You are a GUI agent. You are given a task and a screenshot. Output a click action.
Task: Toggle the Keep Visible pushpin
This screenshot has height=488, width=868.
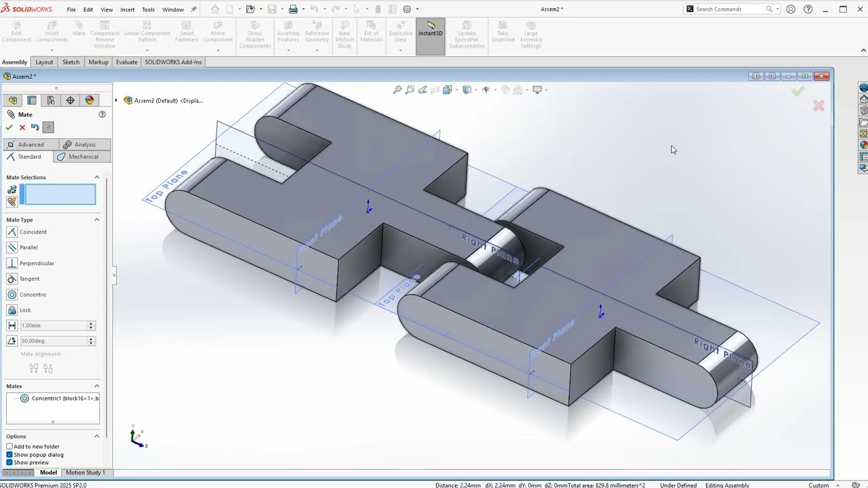click(x=47, y=127)
